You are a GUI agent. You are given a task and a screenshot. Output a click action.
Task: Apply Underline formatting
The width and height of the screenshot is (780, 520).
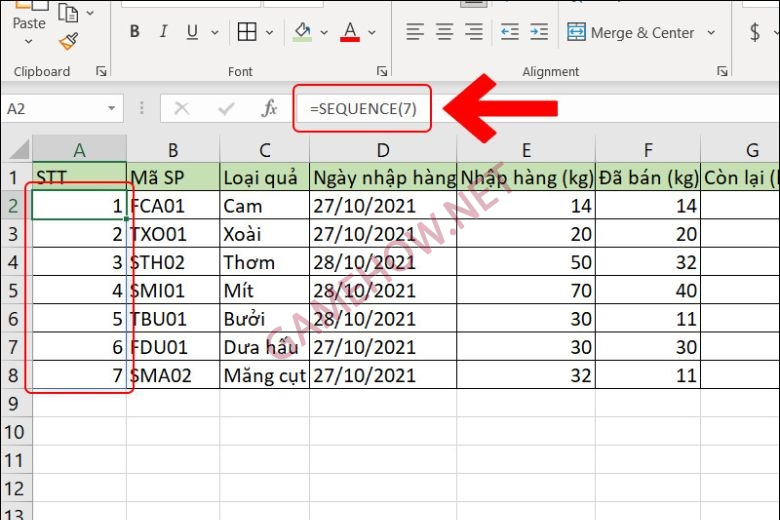tap(192, 32)
